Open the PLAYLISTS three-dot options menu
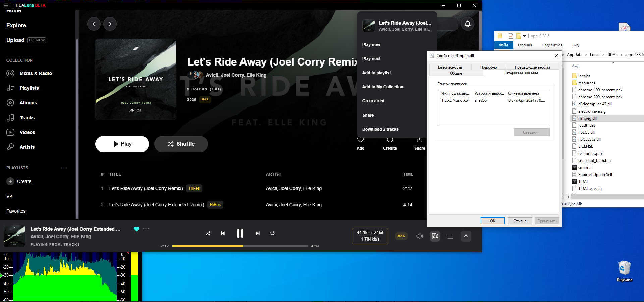Screen dimensions: 644x302 64,168
